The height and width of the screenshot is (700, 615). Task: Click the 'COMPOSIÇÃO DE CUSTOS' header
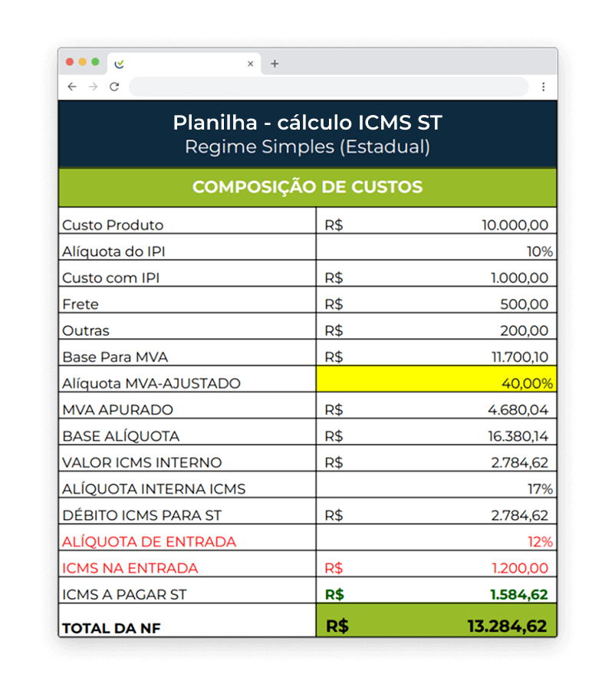[307, 187]
